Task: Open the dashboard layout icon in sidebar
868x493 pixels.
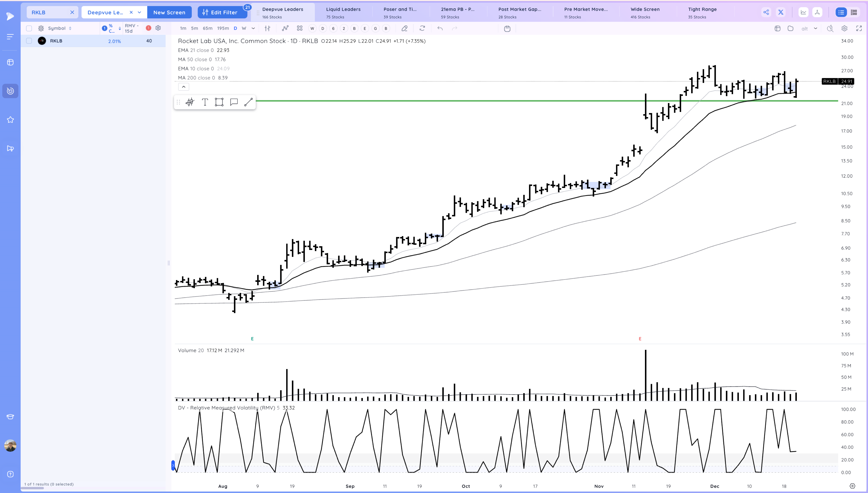Action: (10, 62)
